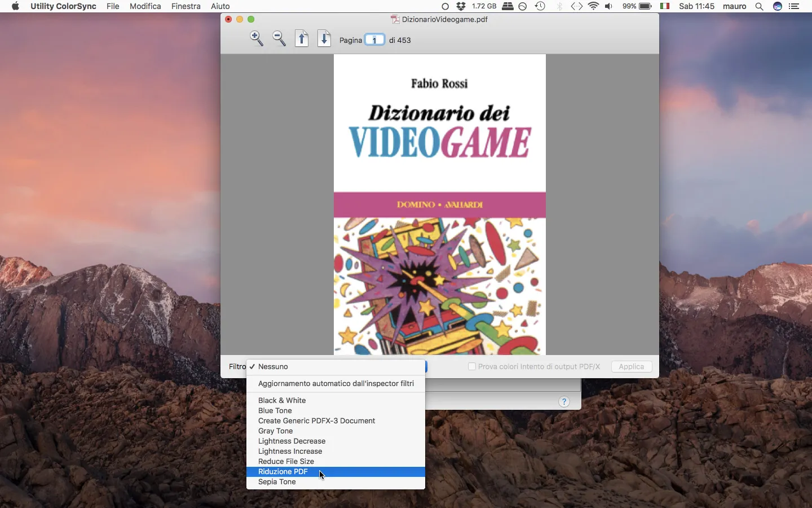Image resolution: width=812 pixels, height=508 pixels.
Task: Click the Sab 11:45 clock
Action: [697, 6]
